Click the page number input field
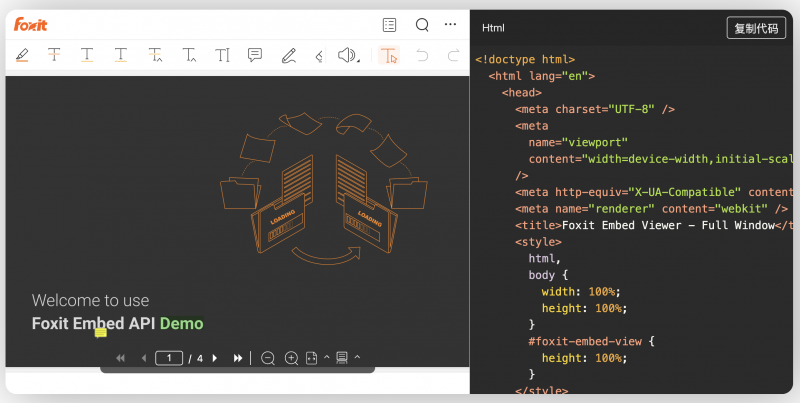This screenshot has height=403, width=800. (169, 358)
